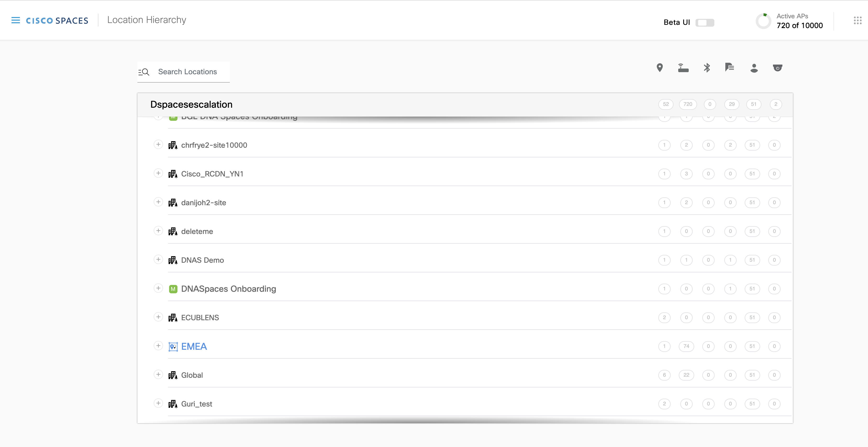Click the flag notes column icon
Image resolution: width=868 pixels, height=447 pixels.
pos(730,67)
